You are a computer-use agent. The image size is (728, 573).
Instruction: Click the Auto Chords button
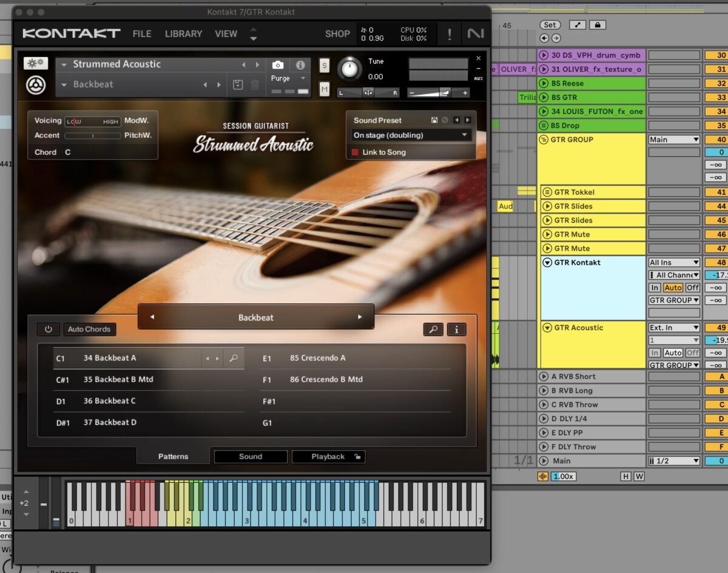click(x=89, y=330)
